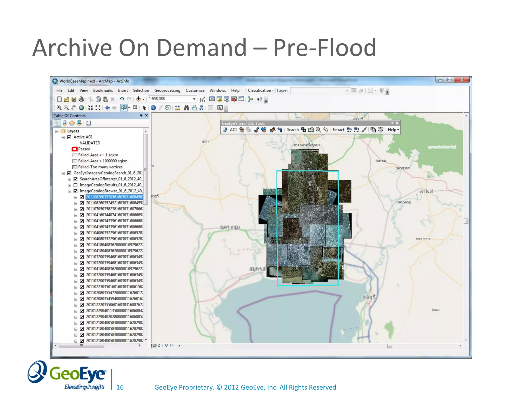The height and width of the screenshot is (399, 532).
Task: Click List By Source icon in Table Of Contents
Action: tap(65, 123)
